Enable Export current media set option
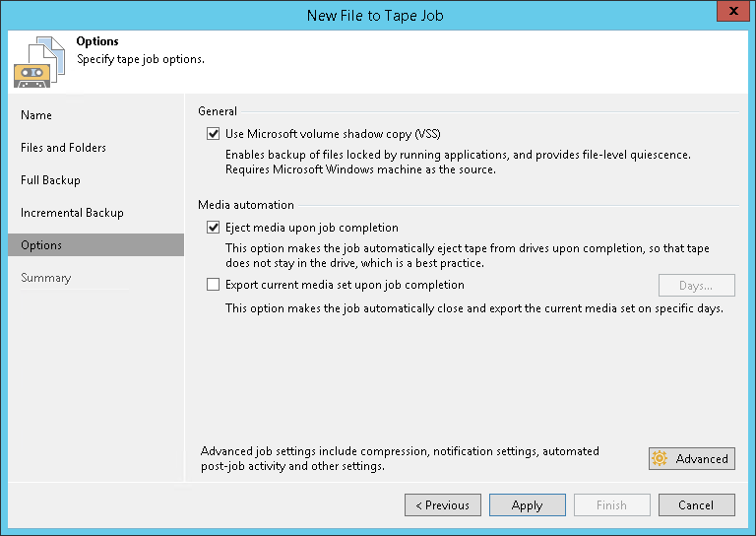This screenshot has width=756, height=536. 213,285
